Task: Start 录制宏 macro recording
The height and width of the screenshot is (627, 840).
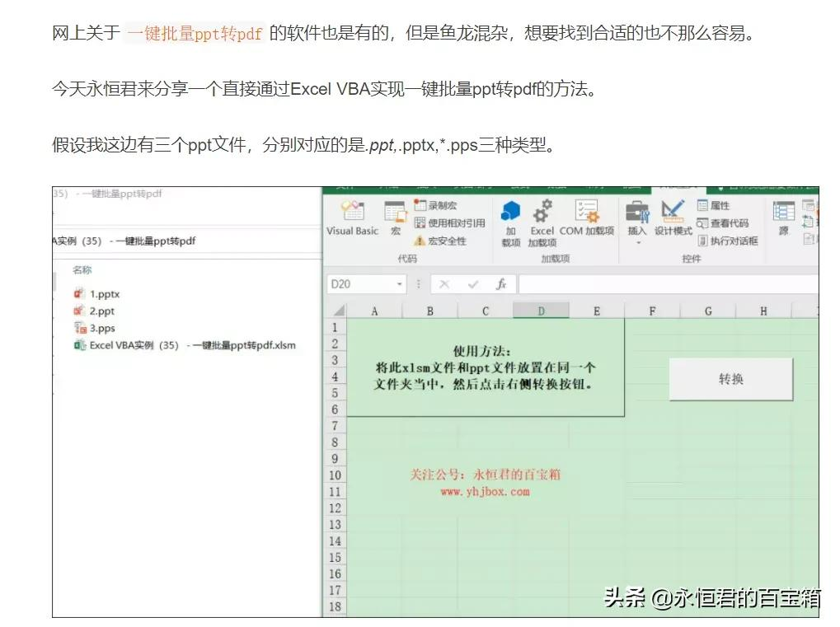Action: click(435, 205)
